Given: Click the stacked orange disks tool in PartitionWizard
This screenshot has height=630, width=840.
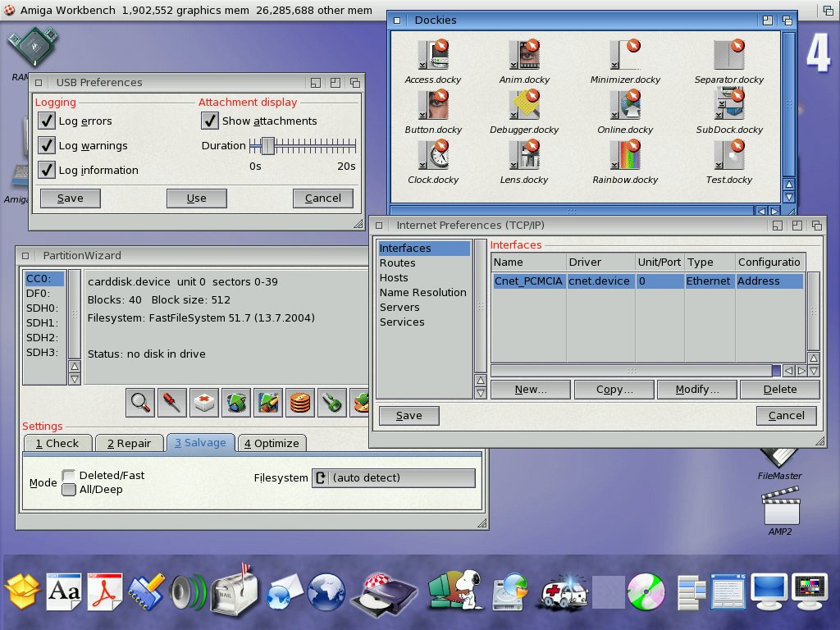Looking at the screenshot, I should (x=300, y=403).
